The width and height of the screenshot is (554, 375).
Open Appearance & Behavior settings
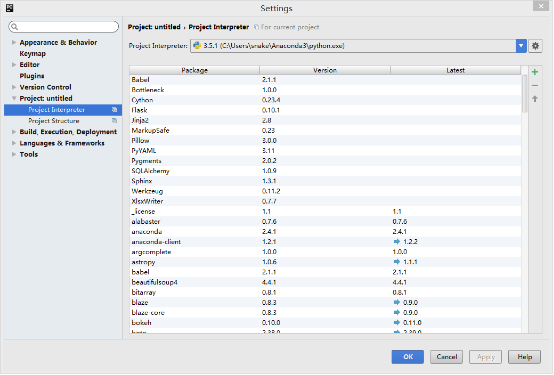coord(58,42)
